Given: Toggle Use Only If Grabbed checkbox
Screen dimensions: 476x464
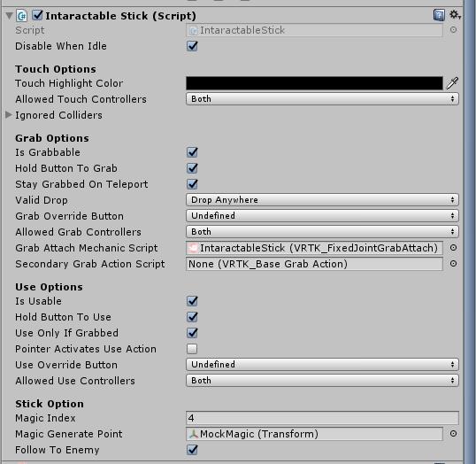Looking at the screenshot, I should (192, 333).
